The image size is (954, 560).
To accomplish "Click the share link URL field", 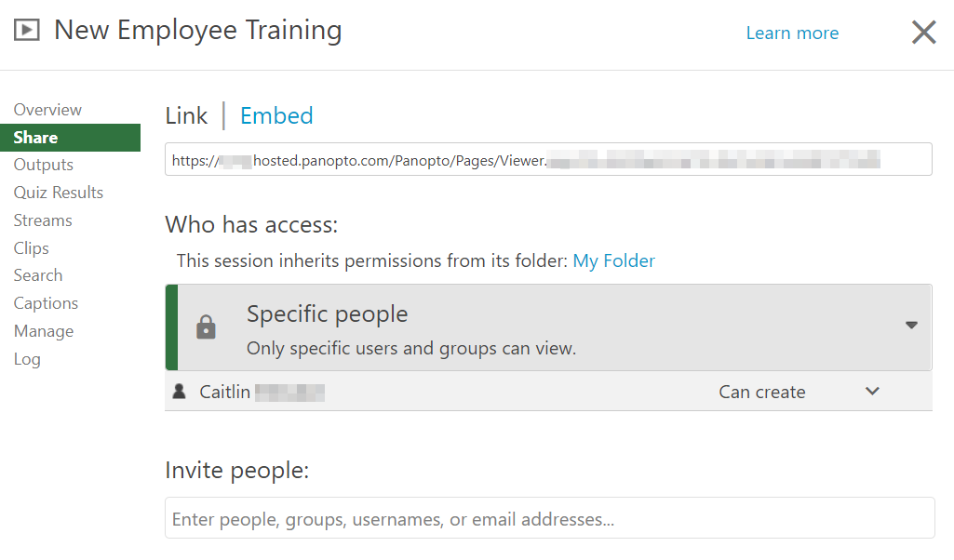I will tap(547, 159).
